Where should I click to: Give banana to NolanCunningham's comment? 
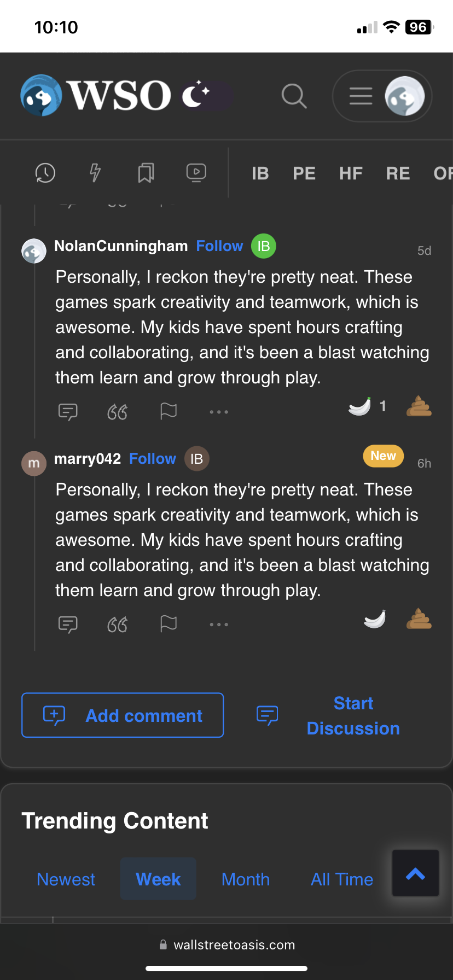point(360,406)
